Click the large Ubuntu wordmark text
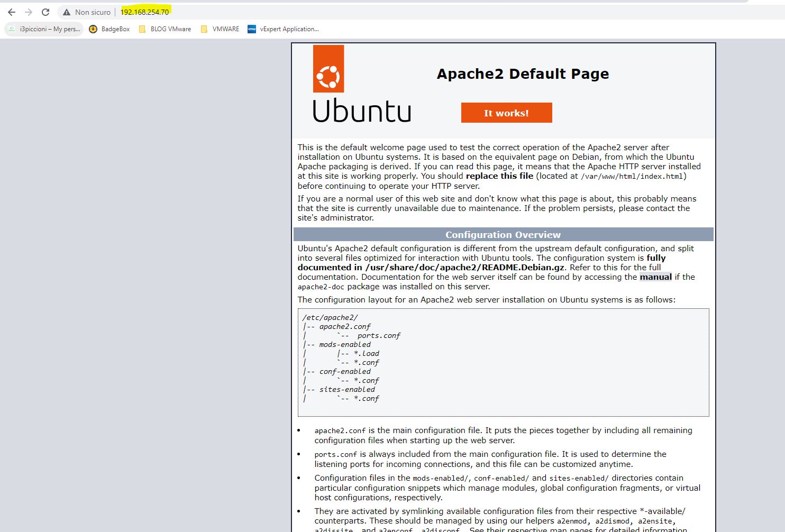The image size is (785, 532). tap(362, 111)
